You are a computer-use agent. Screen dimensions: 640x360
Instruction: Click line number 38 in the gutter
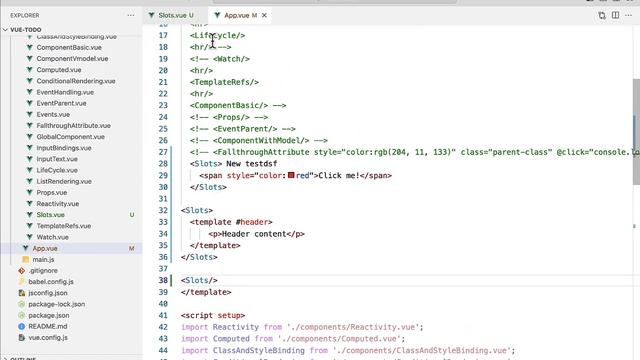coord(163,280)
